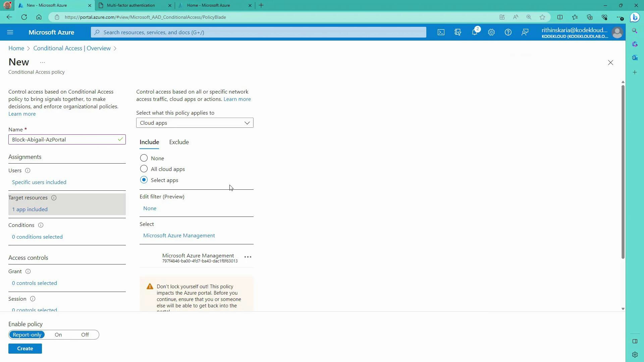
Task: Open the Specific users included link
Action: [39, 182]
